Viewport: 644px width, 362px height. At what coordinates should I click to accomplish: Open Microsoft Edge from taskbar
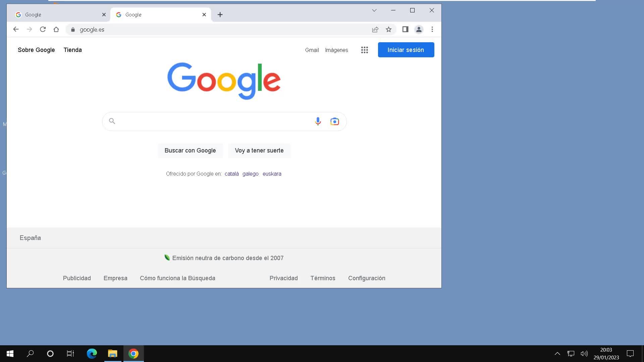click(x=92, y=353)
